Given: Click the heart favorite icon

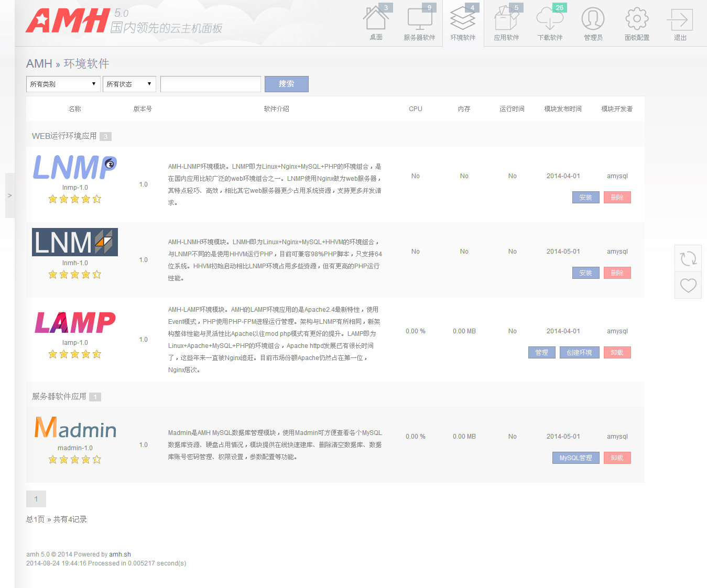Looking at the screenshot, I should (x=688, y=286).
